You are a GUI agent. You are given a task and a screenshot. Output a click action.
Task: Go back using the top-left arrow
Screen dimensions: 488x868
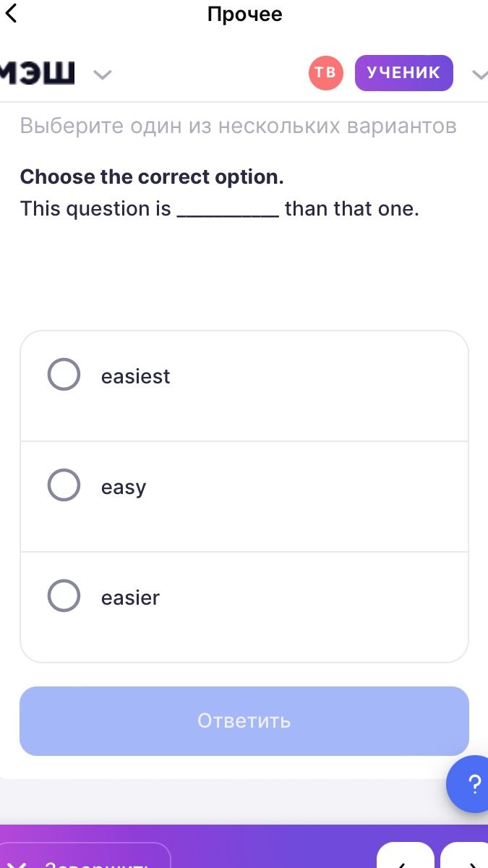click(11, 14)
